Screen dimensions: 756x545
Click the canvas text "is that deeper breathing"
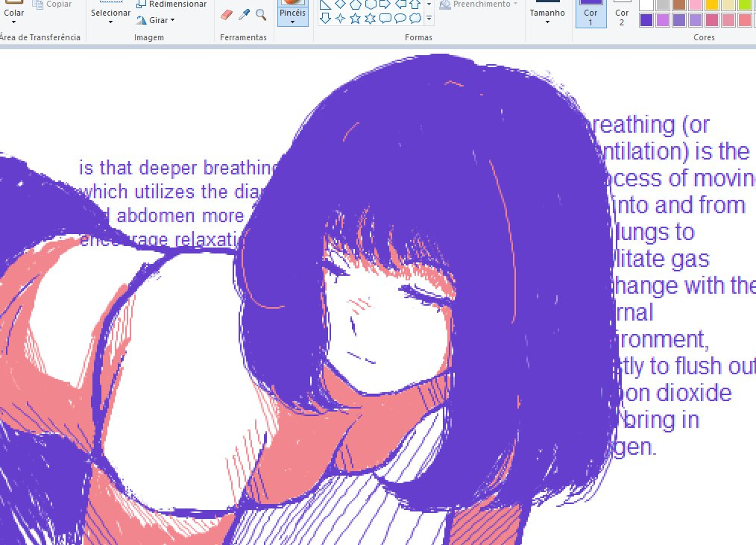point(178,168)
